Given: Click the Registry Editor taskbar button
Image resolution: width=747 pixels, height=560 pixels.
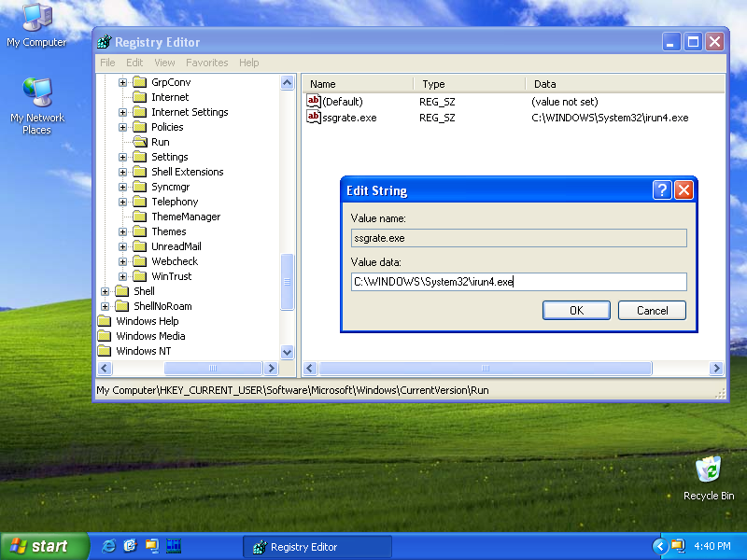Looking at the screenshot, I should (x=317, y=547).
